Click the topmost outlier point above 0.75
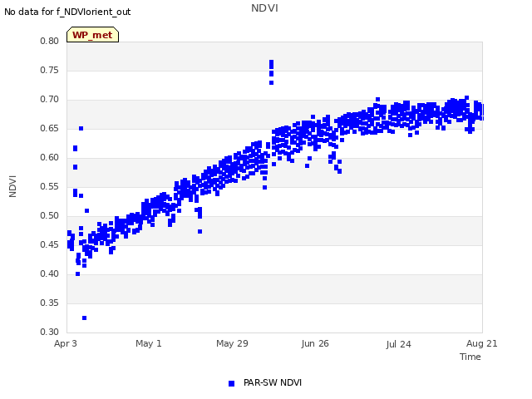Image resolution: width=532 pixels, height=399 pixels. [x=272, y=62]
